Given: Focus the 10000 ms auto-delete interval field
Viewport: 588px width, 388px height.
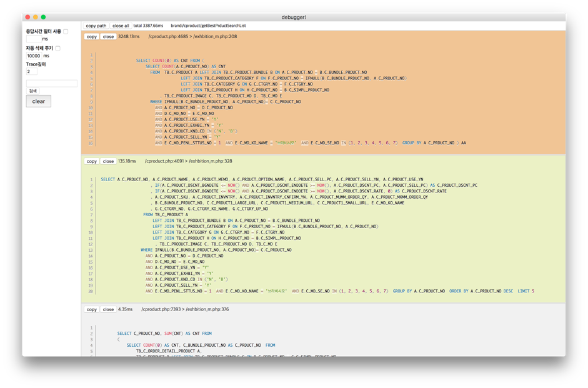Looking at the screenshot, I should click(x=34, y=56).
